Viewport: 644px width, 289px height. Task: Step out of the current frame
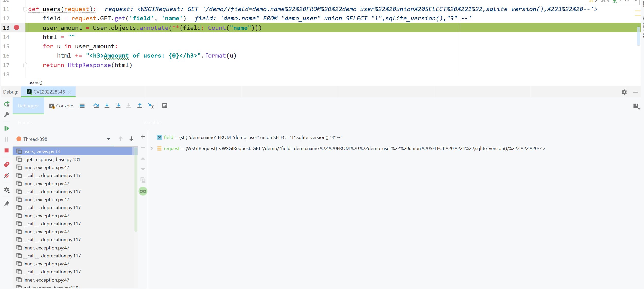[x=140, y=106]
